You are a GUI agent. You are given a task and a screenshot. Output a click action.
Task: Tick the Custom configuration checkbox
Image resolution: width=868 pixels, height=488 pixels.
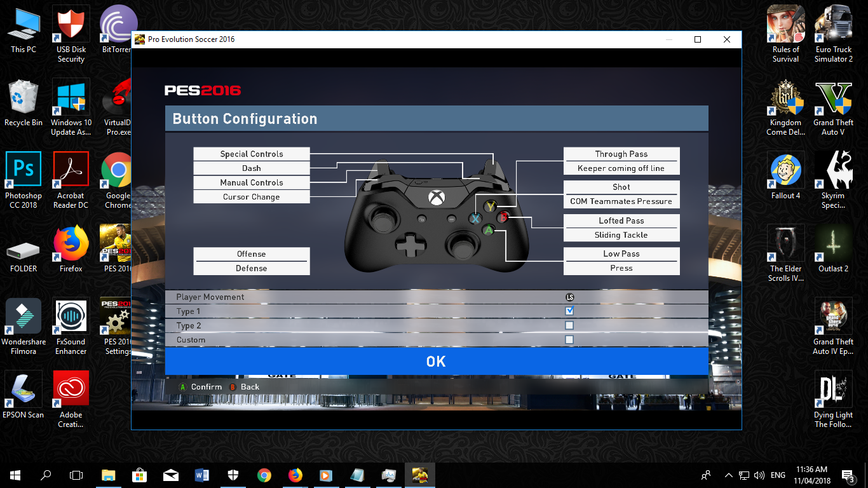569,340
